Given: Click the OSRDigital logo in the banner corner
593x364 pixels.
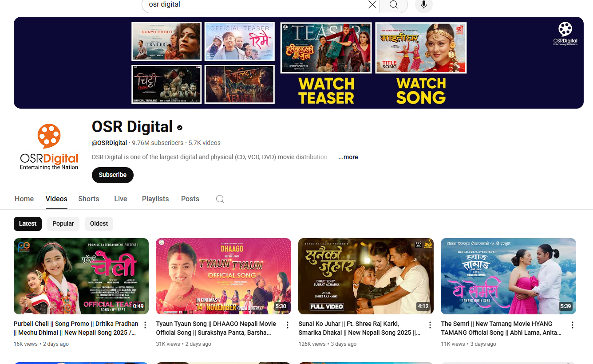Looking at the screenshot, I should point(565,34).
